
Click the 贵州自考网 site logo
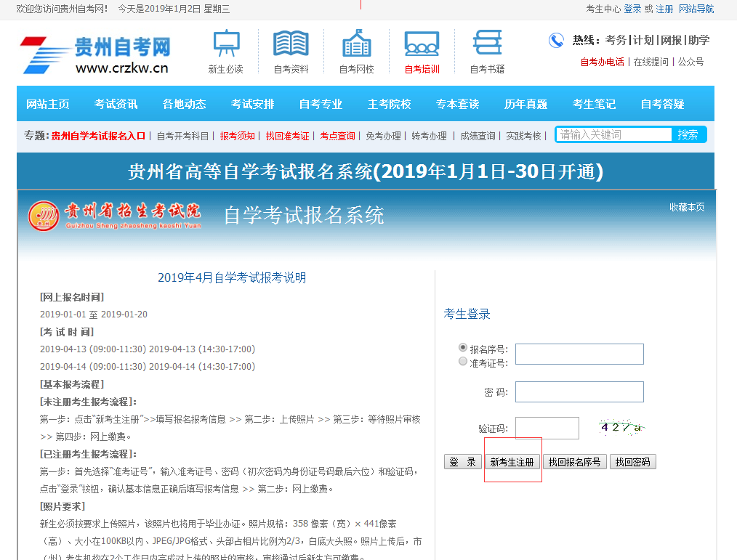[96, 54]
